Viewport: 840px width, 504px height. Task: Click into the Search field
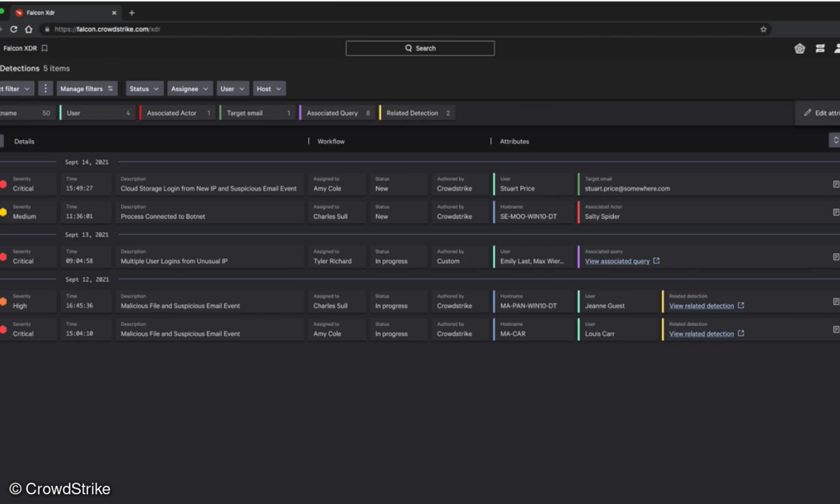coord(420,48)
